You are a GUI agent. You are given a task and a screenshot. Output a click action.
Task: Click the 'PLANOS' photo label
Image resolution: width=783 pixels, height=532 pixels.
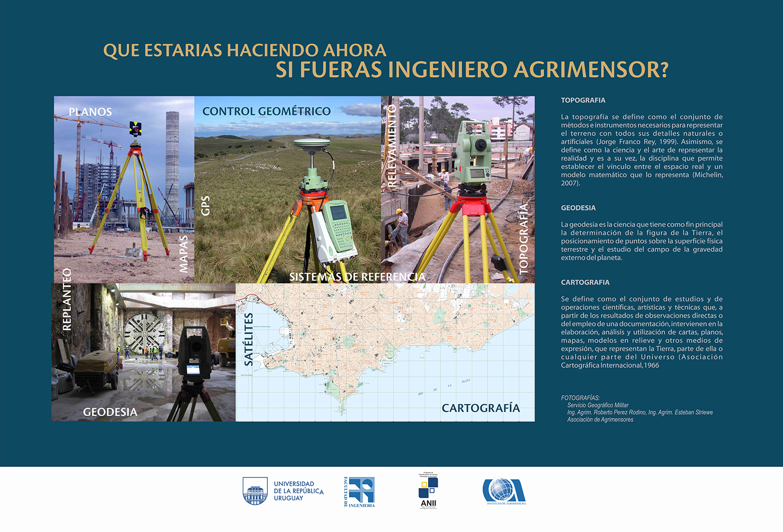point(90,112)
